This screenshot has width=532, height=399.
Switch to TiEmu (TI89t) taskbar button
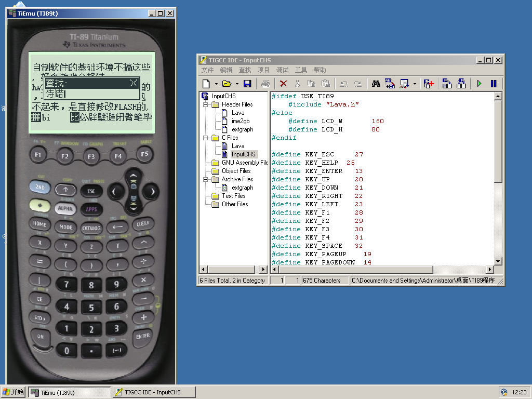pyautogui.click(x=70, y=392)
